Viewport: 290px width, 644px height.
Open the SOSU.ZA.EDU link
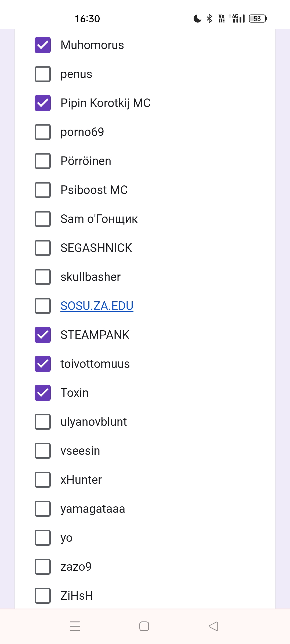tap(97, 306)
